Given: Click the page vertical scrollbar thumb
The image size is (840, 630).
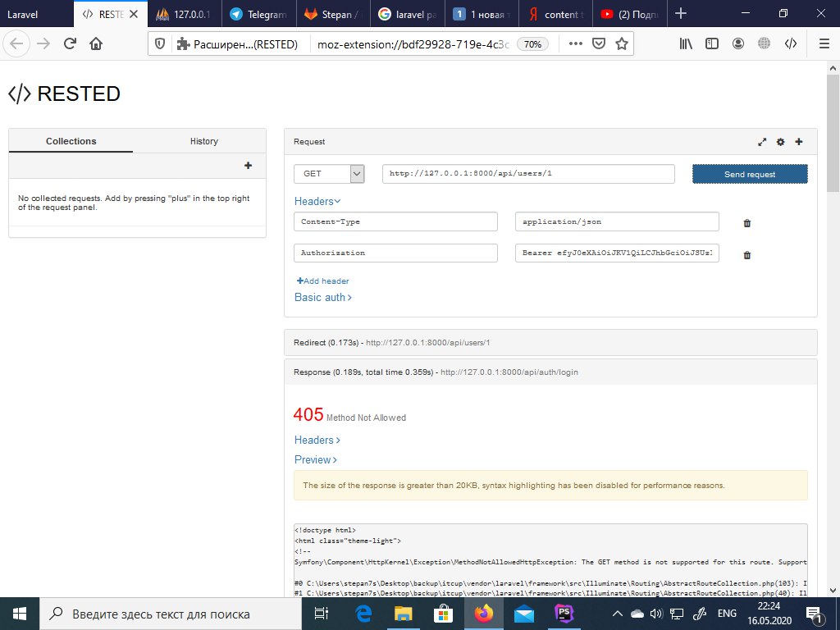Looking at the screenshot, I should (833, 133).
